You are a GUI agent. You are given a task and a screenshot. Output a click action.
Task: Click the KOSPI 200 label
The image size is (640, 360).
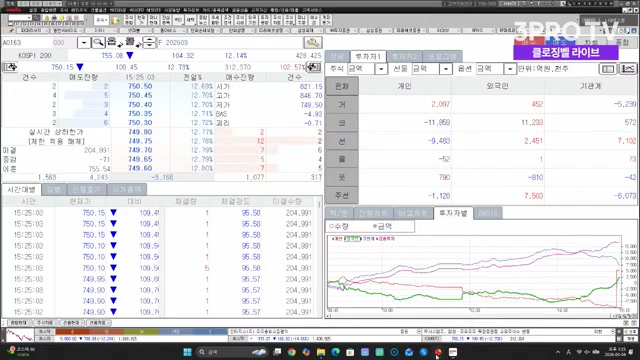35,56
